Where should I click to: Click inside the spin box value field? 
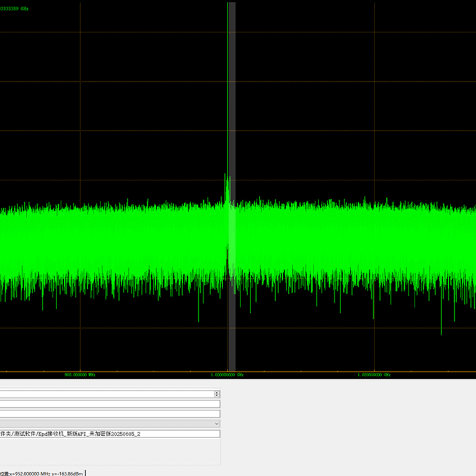point(107,394)
